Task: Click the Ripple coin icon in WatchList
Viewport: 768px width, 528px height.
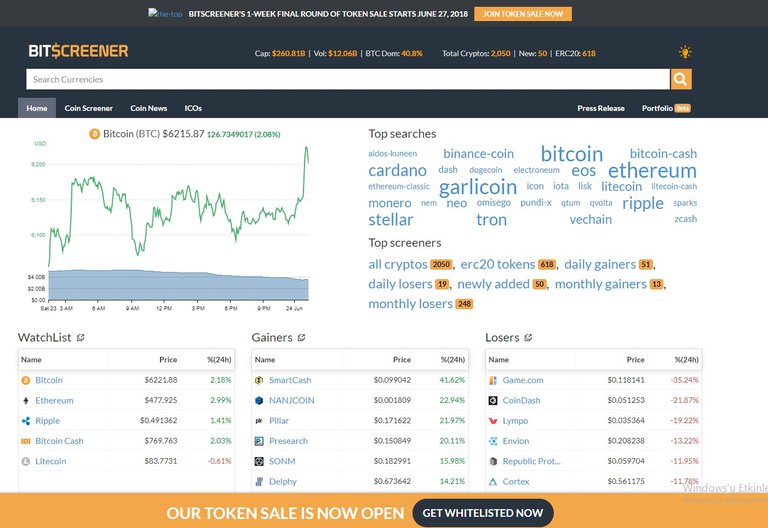Action: (26, 421)
